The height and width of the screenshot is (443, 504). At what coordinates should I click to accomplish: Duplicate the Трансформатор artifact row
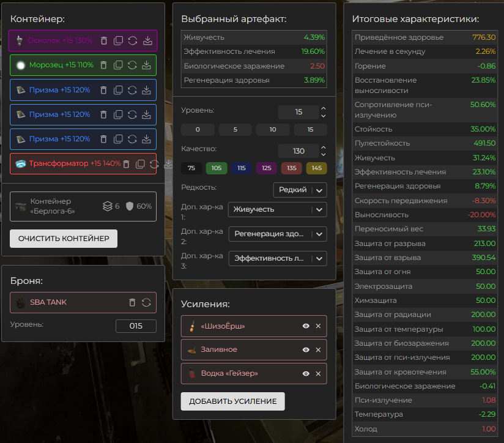point(140,164)
